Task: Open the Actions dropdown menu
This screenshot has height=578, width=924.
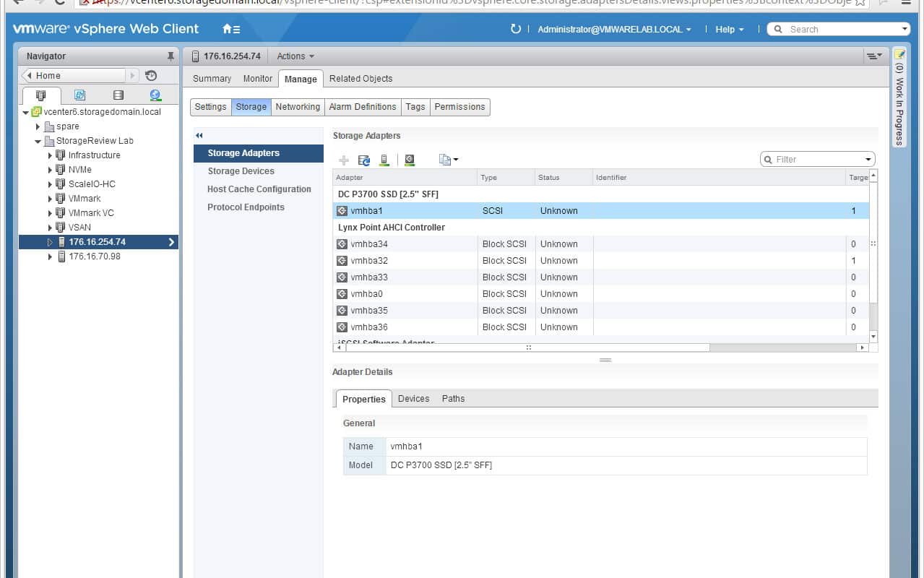Action: tap(295, 56)
